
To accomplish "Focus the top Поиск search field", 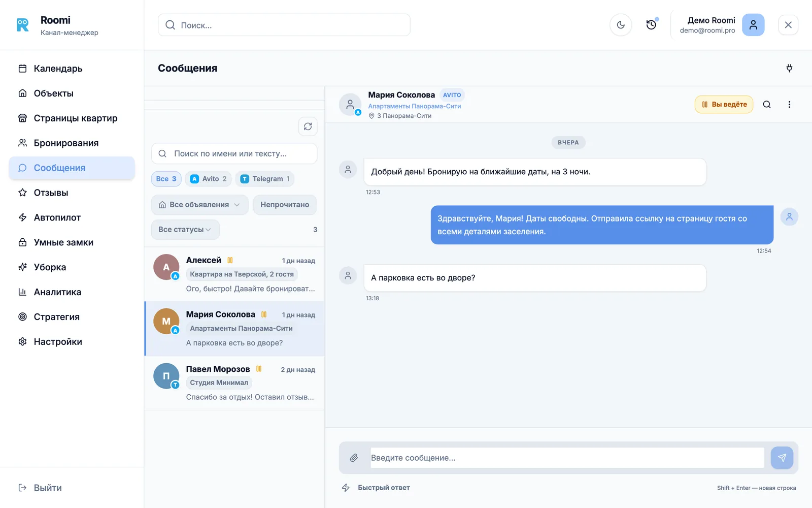I will [x=284, y=25].
